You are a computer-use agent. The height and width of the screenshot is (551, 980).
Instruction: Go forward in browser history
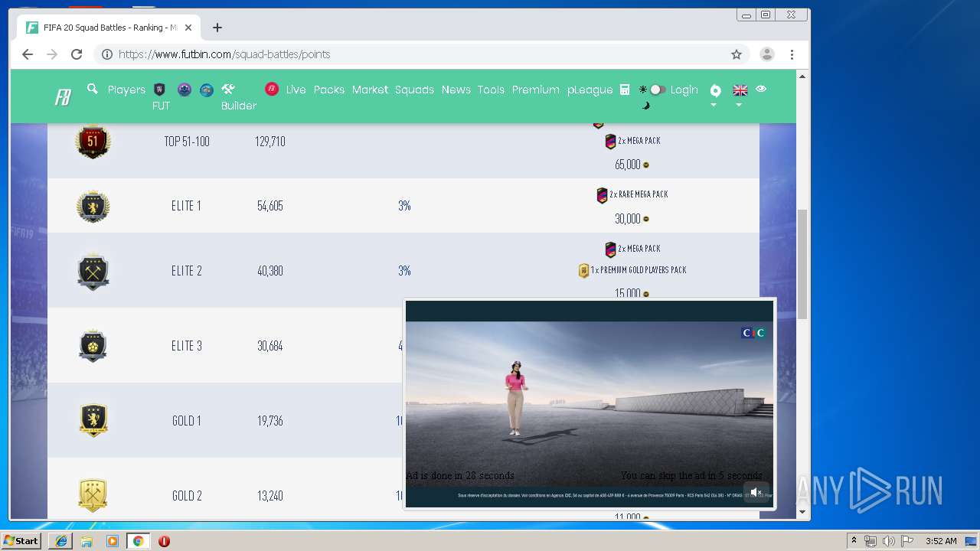52,54
